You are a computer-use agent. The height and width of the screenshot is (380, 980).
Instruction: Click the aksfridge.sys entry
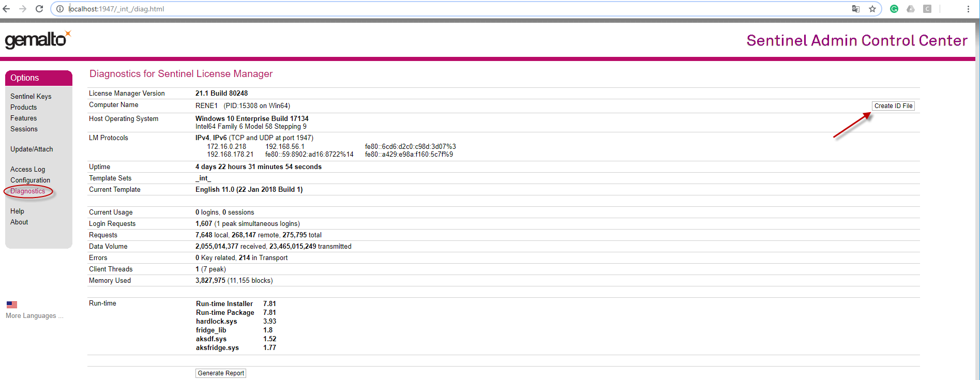click(217, 347)
